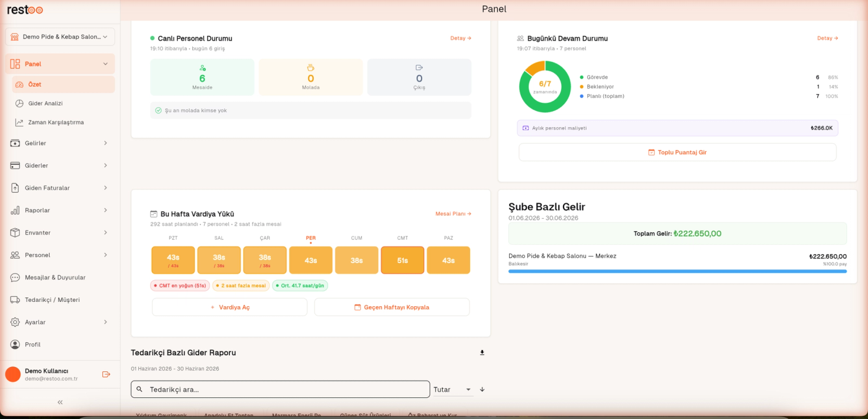The height and width of the screenshot is (419, 868).
Task: Click the restoo logo
Action: pyautogui.click(x=25, y=9)
